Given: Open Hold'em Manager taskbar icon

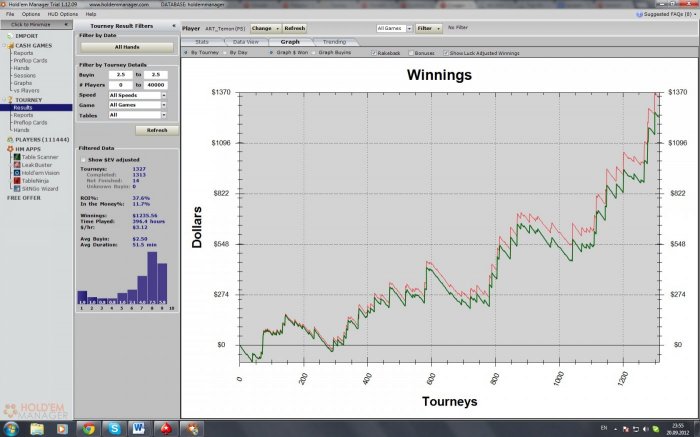Looking at the screenshot, I should point(193,429).
